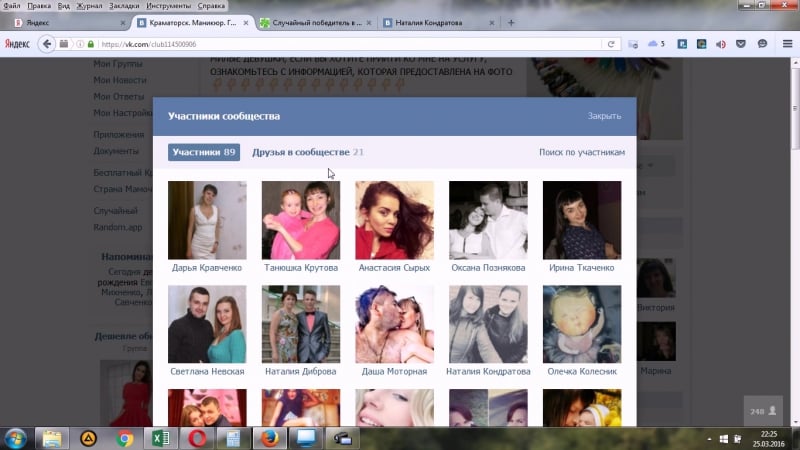The height and width of the screenshot is (450, 800).
Task: Open Даша Моторная's avatar thumbnail
Action: [394, 324]
